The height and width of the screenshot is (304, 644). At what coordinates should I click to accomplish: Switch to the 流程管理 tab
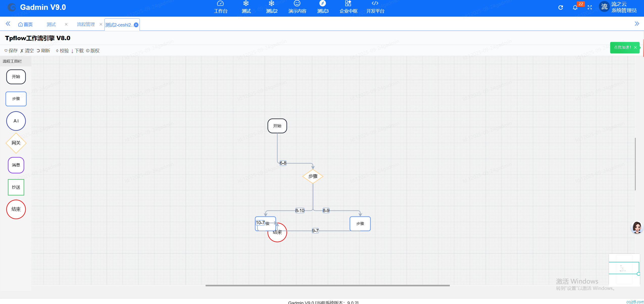coord(86,24)
